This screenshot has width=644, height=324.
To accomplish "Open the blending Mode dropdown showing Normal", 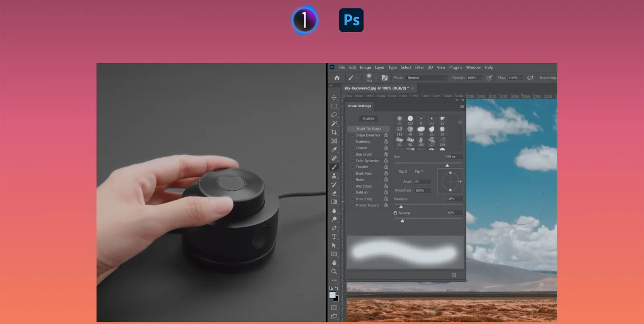I will (x=427, y=78).
